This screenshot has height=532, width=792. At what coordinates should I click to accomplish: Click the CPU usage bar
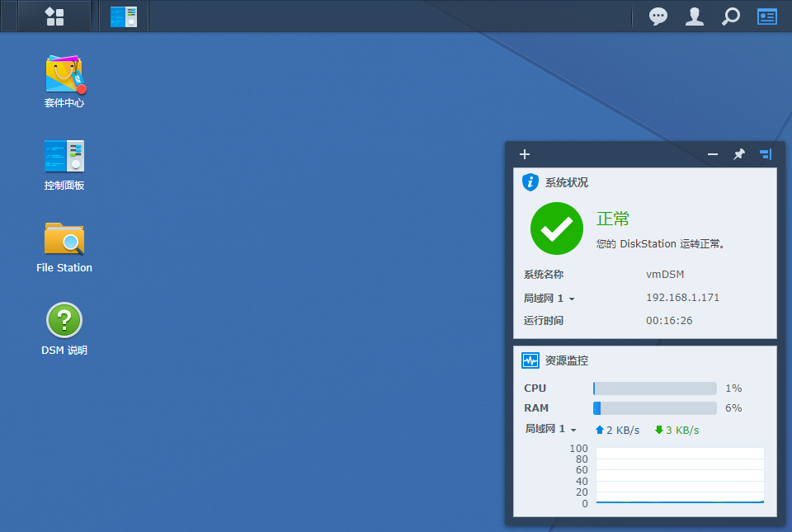tap(654, 388)
